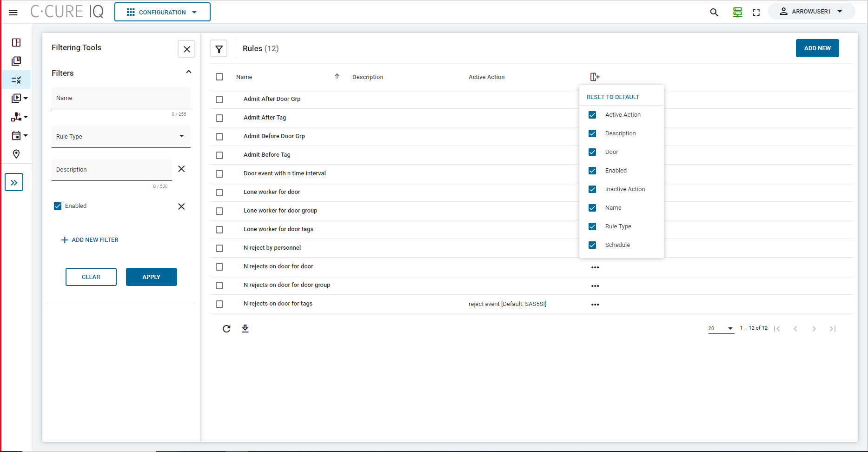The width and height of the screenshot is (868, 452).
Task: Click the Name filter input field
Action: pos(121,99)
